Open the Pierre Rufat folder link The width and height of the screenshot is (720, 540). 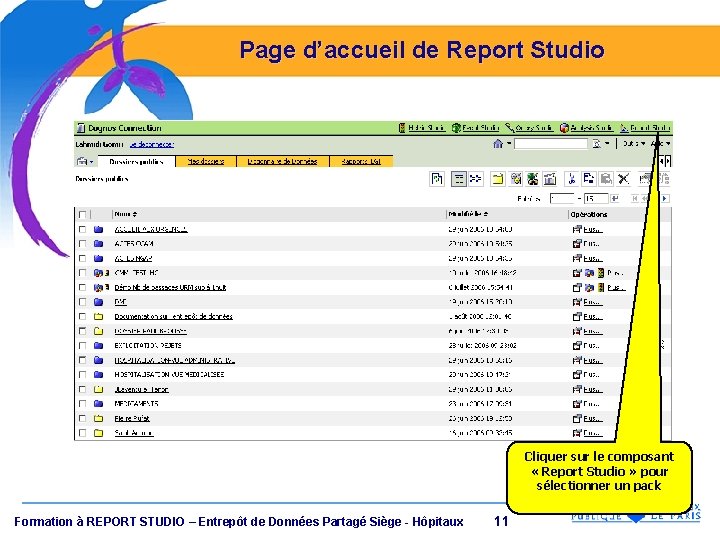tap(132, 418)
